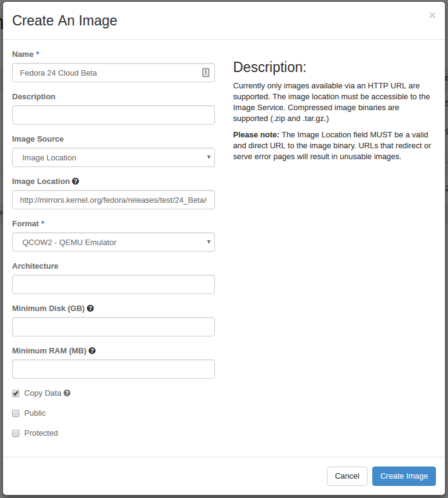The height and width of the screenshot is (498, 448).
Task: Enable the Protected checkbox
Action: (x=16, y=433)
